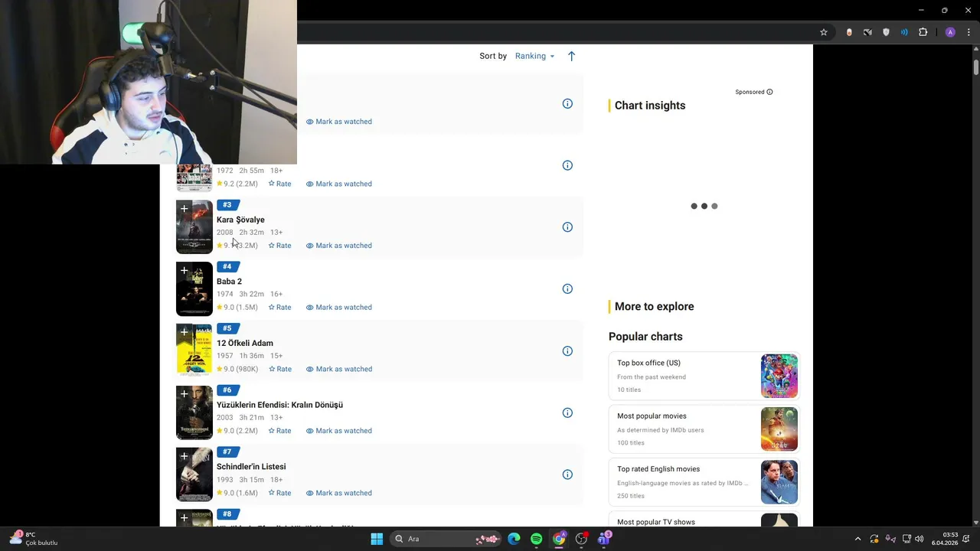The image size is (980, 551).
Task: Open the info icon for Baba 2
Action: point(567,289)
